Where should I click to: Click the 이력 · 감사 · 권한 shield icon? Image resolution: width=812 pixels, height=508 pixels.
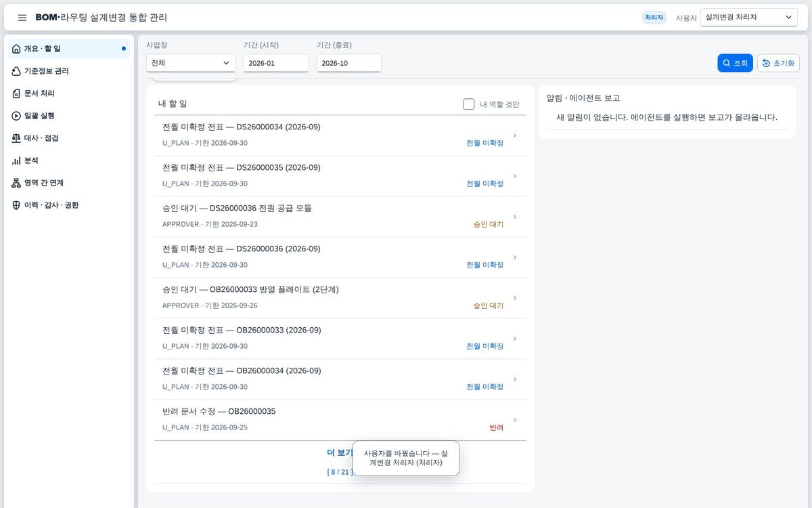(x=16, y=205)
